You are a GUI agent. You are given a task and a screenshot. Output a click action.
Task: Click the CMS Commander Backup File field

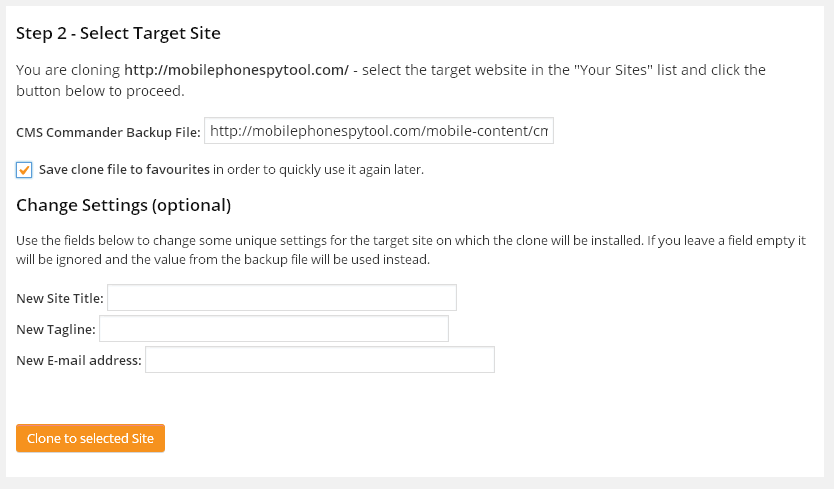379,131
